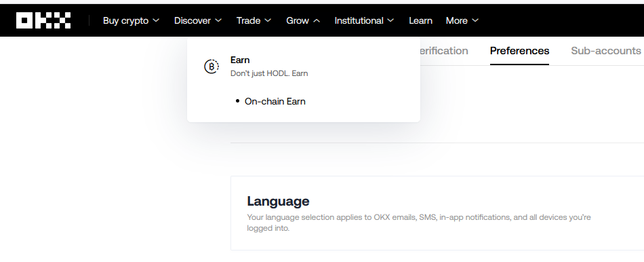Open the More menu

(x=462, y=20)
